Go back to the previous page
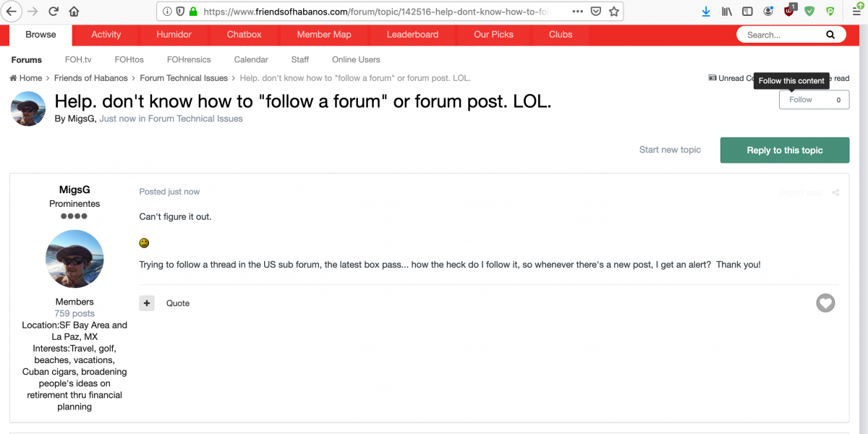The height and width of the screenshot is (434, 868). coord(12,12)
